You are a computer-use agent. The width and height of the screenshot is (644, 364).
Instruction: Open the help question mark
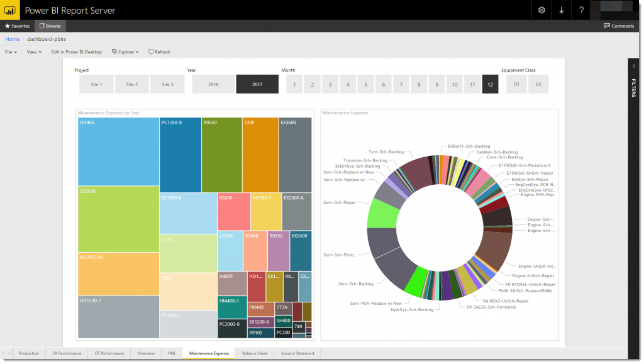click(x=582, y=10)
